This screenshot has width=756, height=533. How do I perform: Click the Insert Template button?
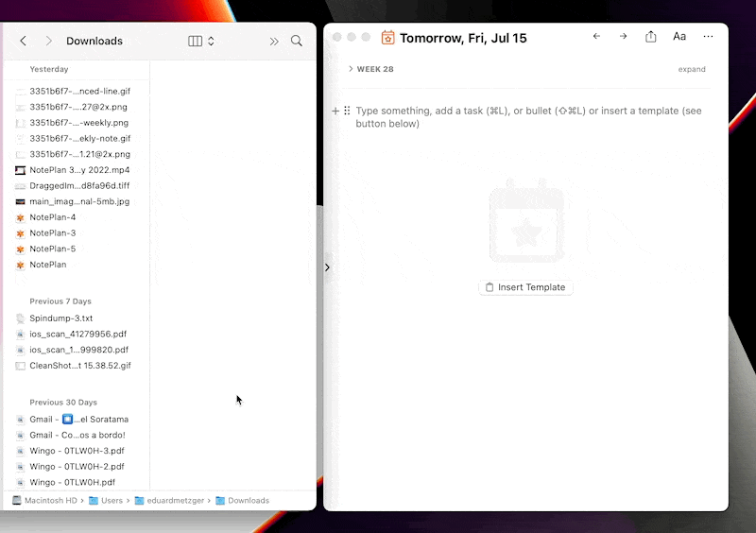point(525,287)
